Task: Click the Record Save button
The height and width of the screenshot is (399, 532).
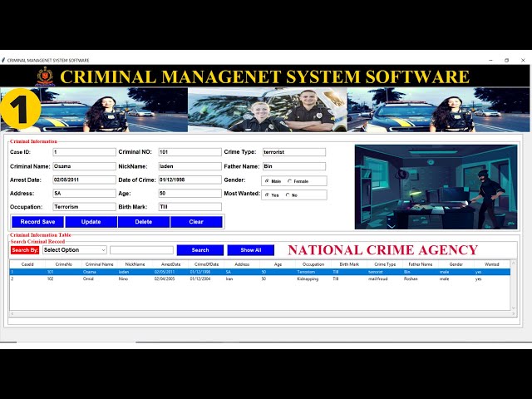Action: pos(37,222)
